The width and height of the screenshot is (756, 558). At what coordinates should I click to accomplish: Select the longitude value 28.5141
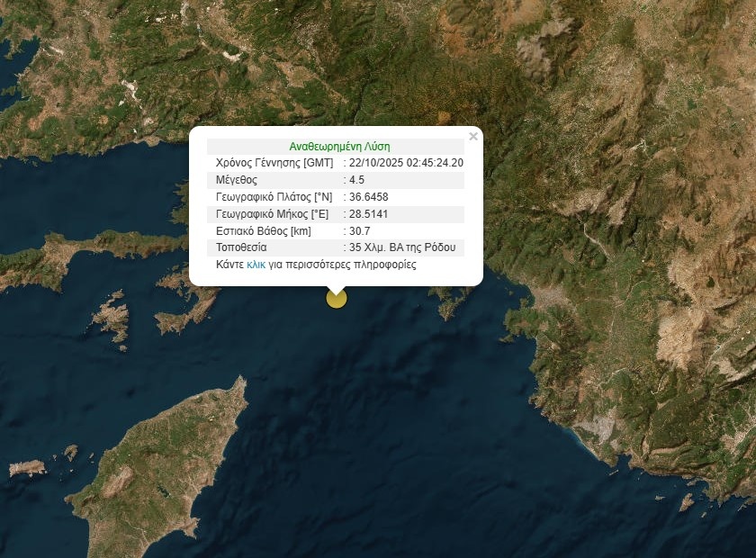[369, 214]
